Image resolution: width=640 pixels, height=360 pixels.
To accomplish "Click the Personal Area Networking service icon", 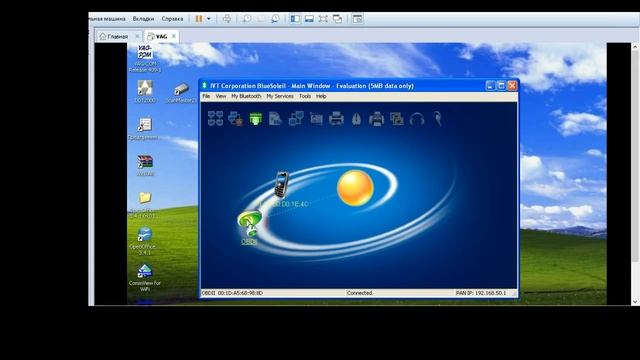I will 215,119.
